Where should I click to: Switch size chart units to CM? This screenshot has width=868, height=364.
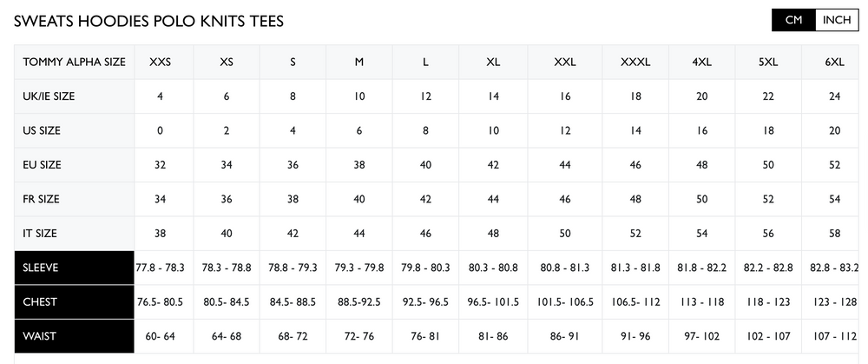click(x=793, y=20)
